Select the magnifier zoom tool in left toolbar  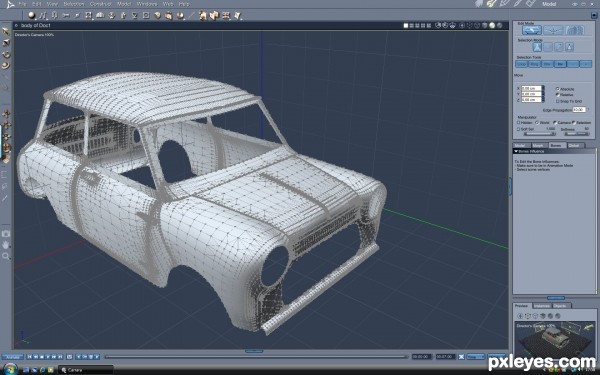[6, 256]
